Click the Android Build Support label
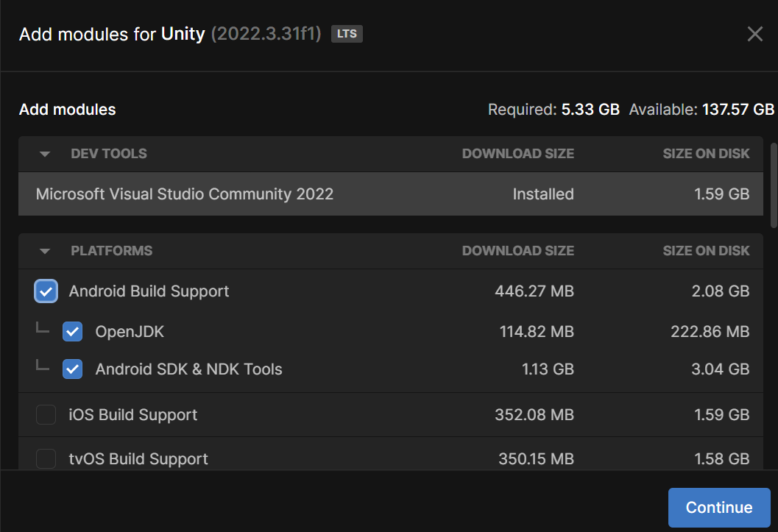Viewport: 778px width, 532px height. tap(149, 291)
